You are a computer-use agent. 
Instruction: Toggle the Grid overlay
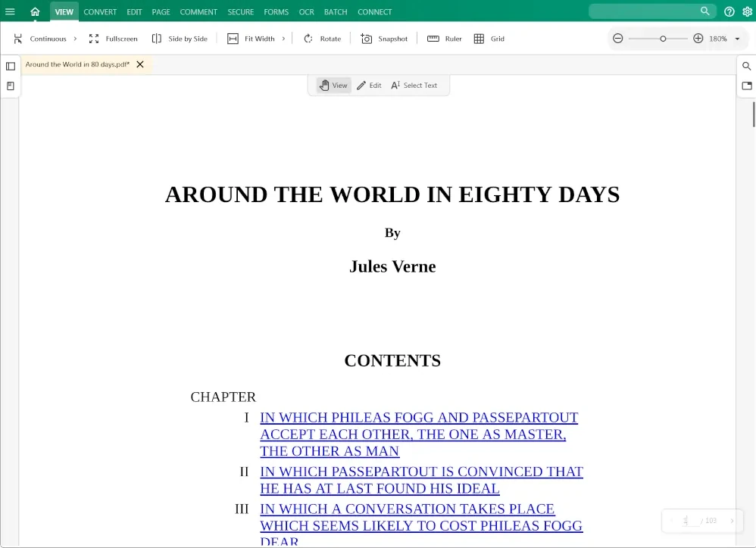[x=489, y=39]
